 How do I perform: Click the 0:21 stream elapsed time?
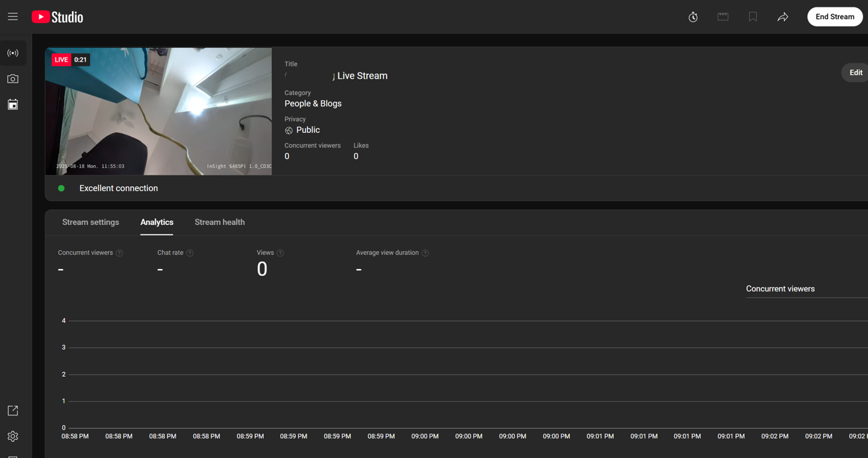pos(81,60)
